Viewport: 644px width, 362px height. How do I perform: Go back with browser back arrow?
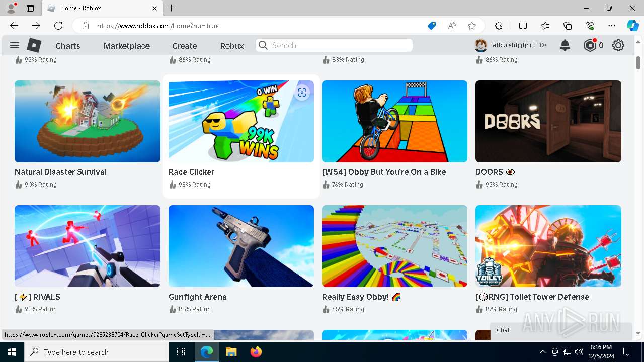click(x=14, y=26)
